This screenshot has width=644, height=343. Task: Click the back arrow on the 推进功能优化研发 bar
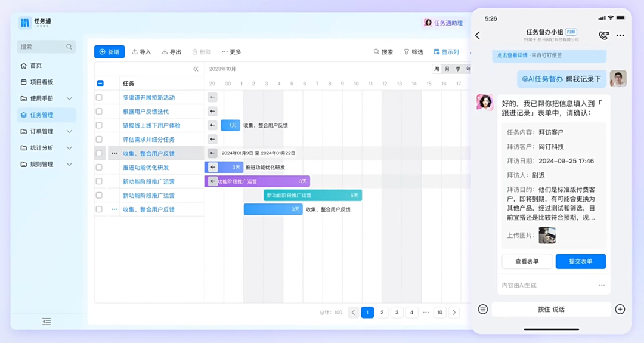coord(212,167)
